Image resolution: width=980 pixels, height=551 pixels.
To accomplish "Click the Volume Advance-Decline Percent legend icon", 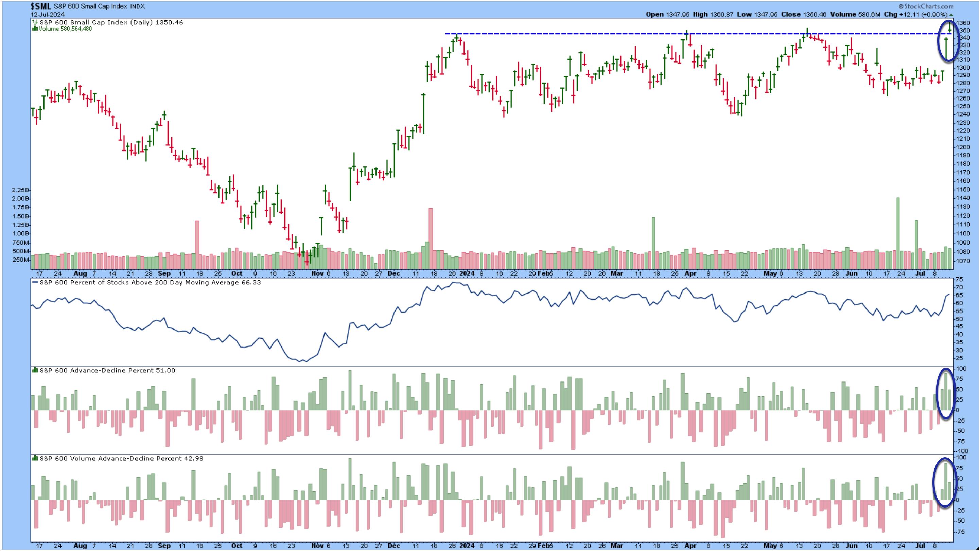I will point(35,459).
